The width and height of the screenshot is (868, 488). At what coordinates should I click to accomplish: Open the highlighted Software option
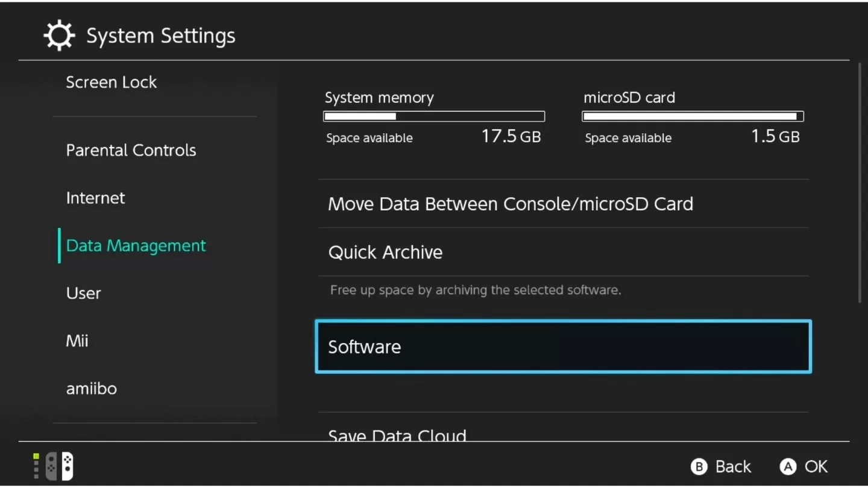pos(563,346)
